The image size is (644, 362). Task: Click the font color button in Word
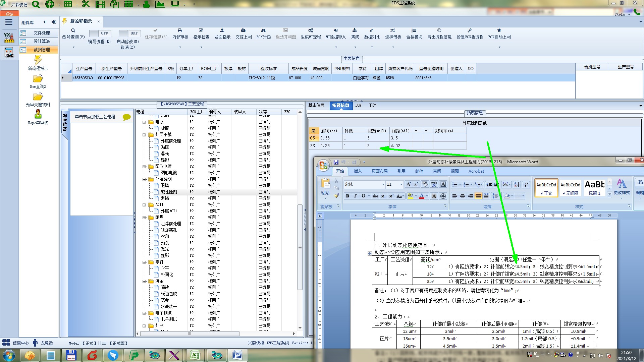(x=422, y=196)
